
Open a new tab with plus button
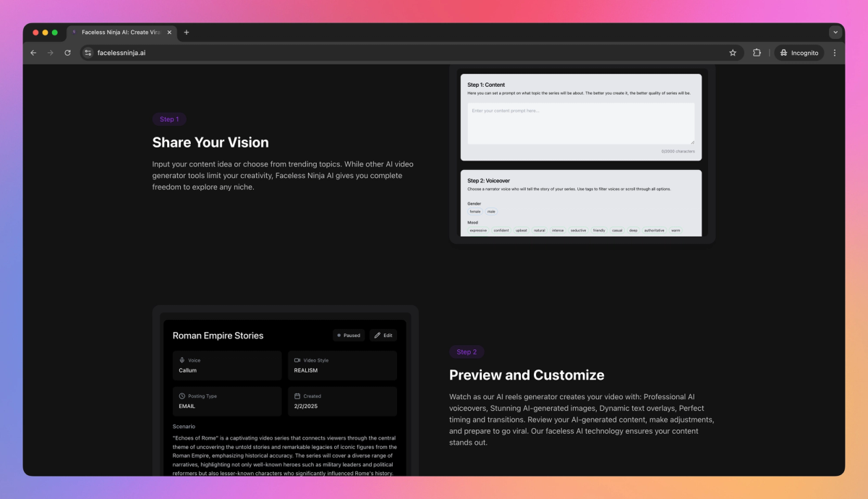(x=186, y=33)
